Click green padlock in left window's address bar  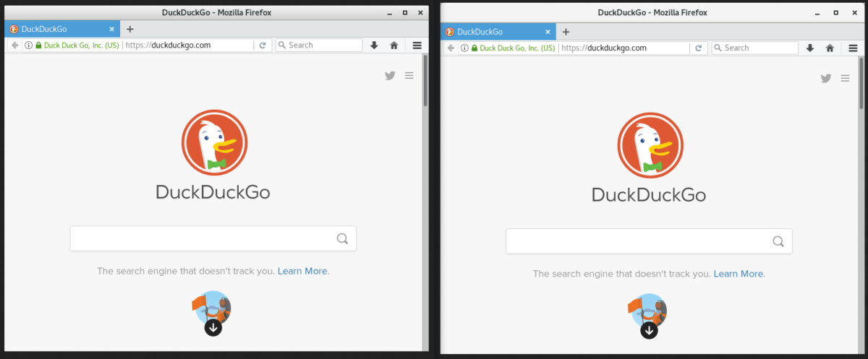point(38,45)
